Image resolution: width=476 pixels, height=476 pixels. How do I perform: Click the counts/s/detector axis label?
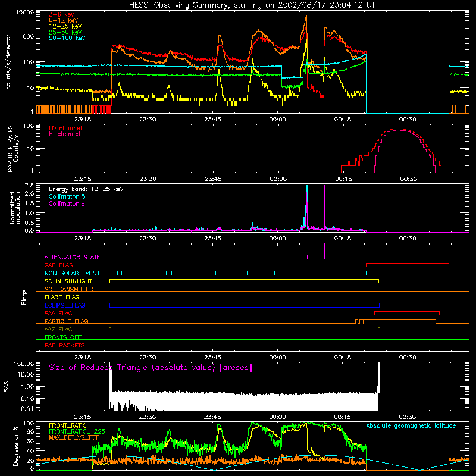click(x=8, y=62)
